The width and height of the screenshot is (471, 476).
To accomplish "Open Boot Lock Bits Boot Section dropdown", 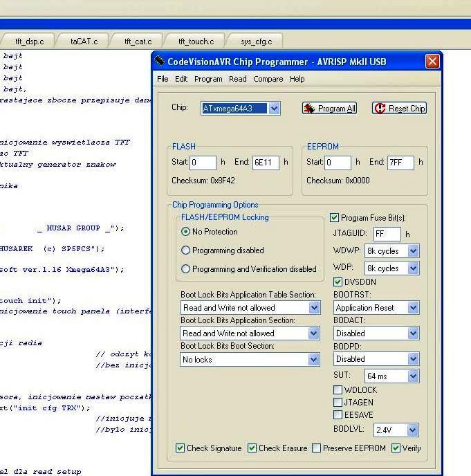I will click(x=314, y=360).
